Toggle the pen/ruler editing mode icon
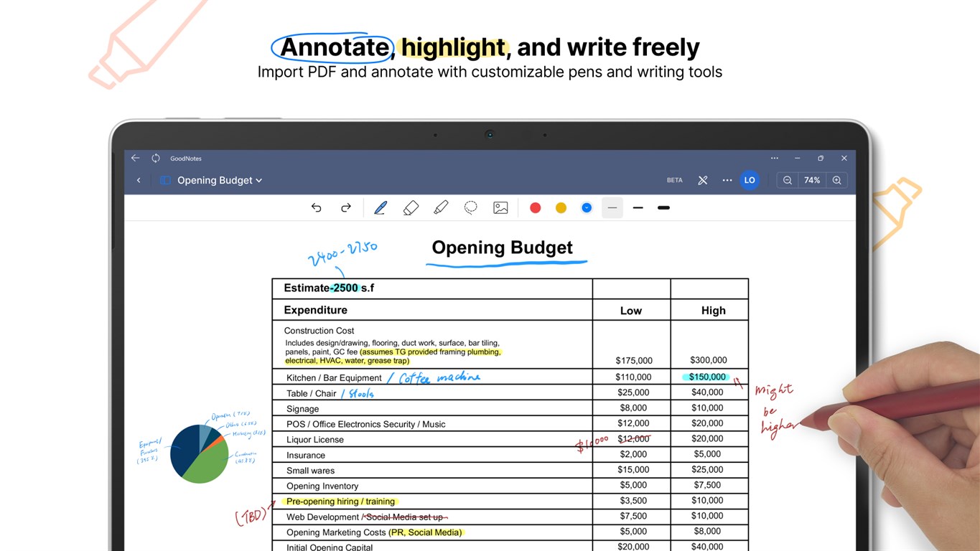 pos(703,181)
